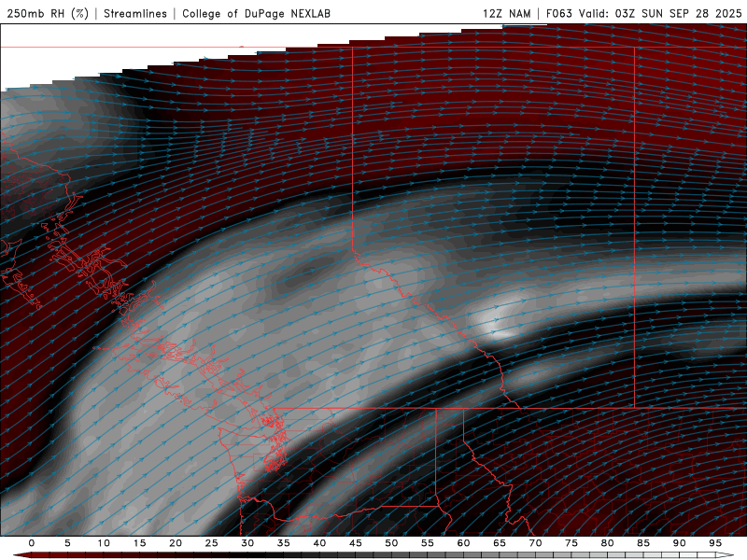Click the '250mb RH (%)' title text
The image size is (747, 560).
[48, 13]
